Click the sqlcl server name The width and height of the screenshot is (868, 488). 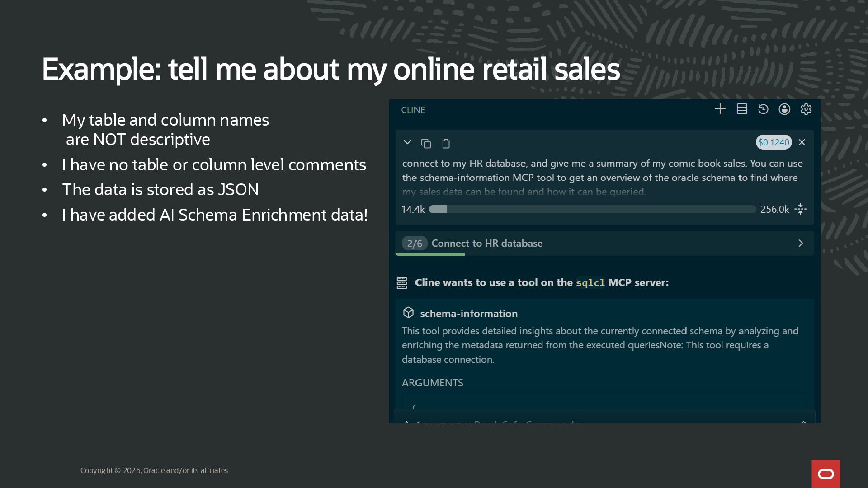(x=590, y=283)
